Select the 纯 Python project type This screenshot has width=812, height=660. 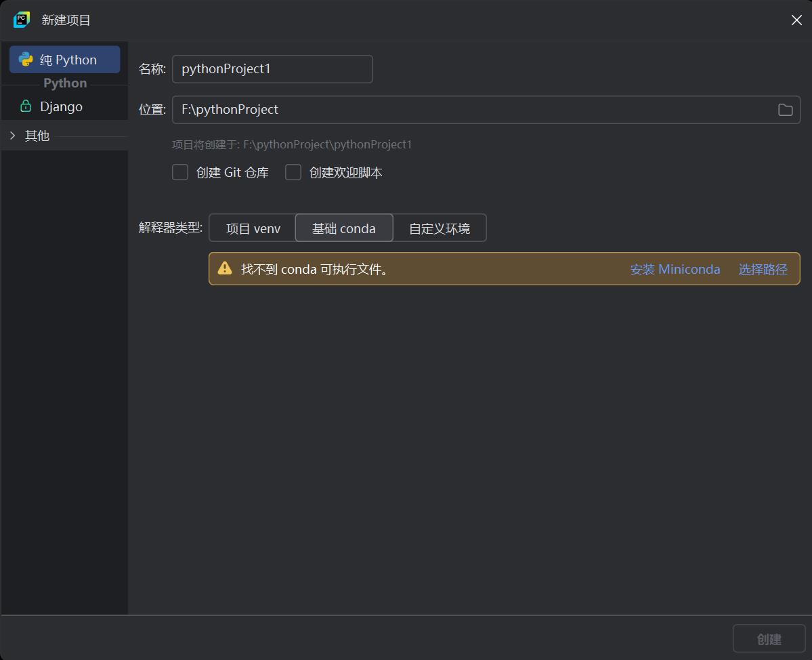tap(65, 60)
